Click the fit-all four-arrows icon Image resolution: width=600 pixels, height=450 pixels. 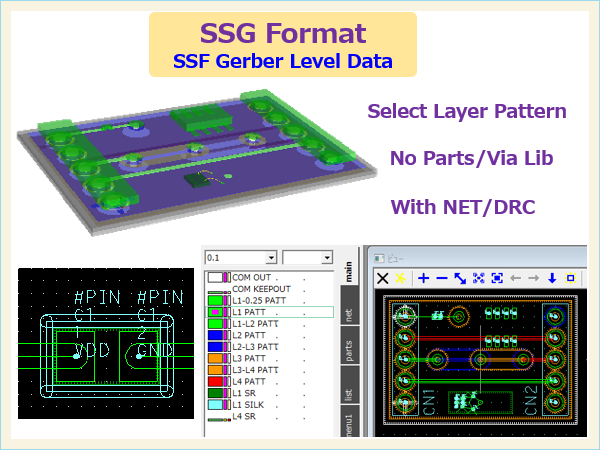pyautogui.click(x=479, y=278)
